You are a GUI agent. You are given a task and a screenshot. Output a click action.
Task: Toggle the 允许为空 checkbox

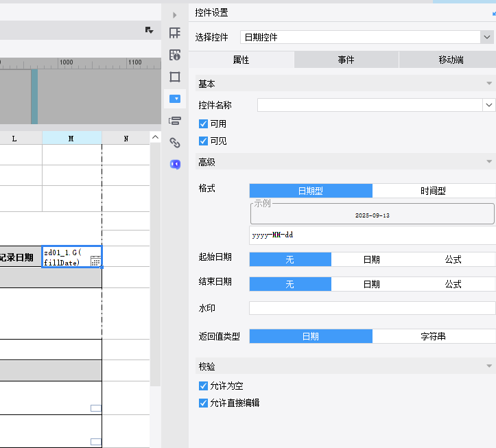click(203, 386)
